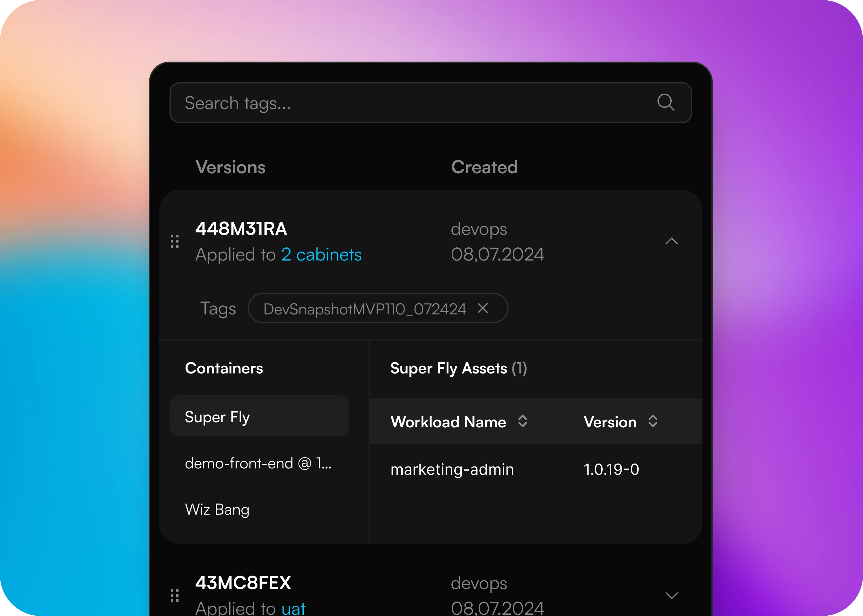Viewport: 863px width, 616px height.
Task: Click the Tags label
Action: pos(218,309)
